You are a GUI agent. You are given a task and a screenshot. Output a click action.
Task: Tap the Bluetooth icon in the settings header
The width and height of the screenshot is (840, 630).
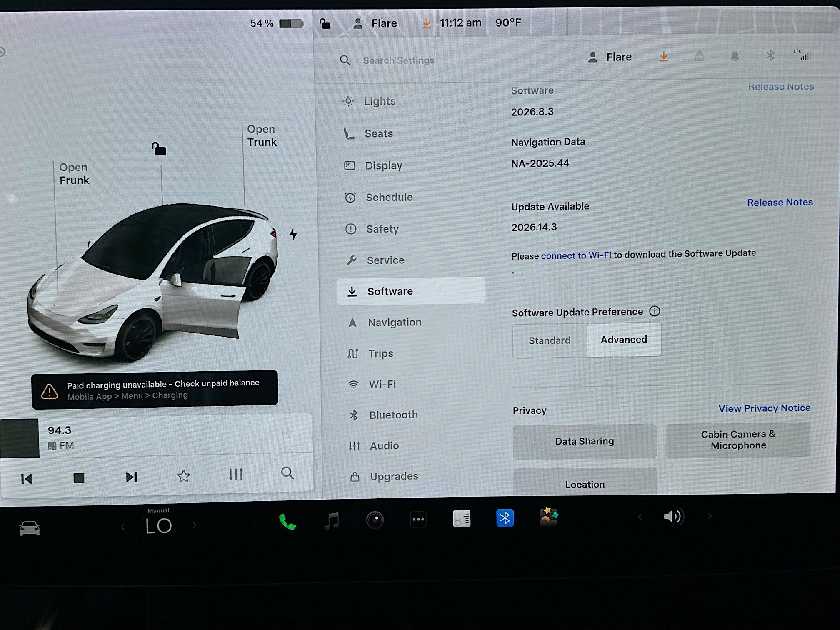pos(770,55)
